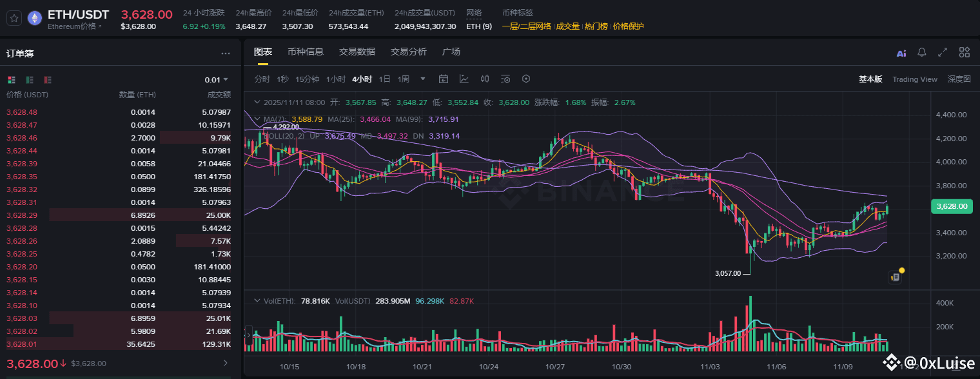This screenshot has height=379, width=980.
Task: Select combined buy and sell order view
Action: point(11,79)
